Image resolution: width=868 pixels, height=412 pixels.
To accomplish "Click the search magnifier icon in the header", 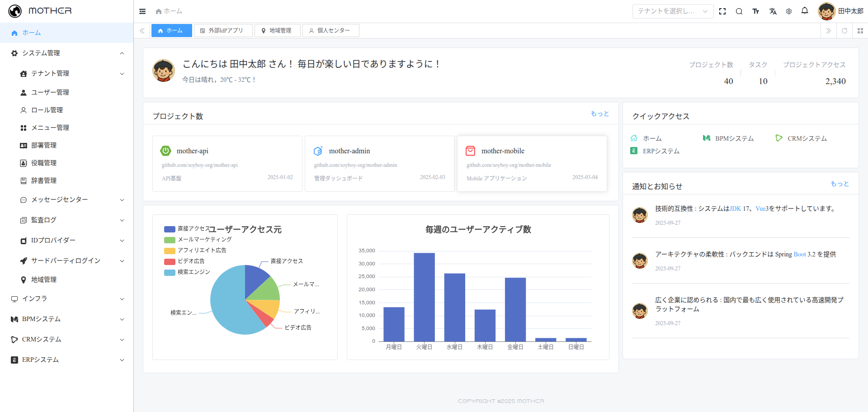I will coord(739,11).
